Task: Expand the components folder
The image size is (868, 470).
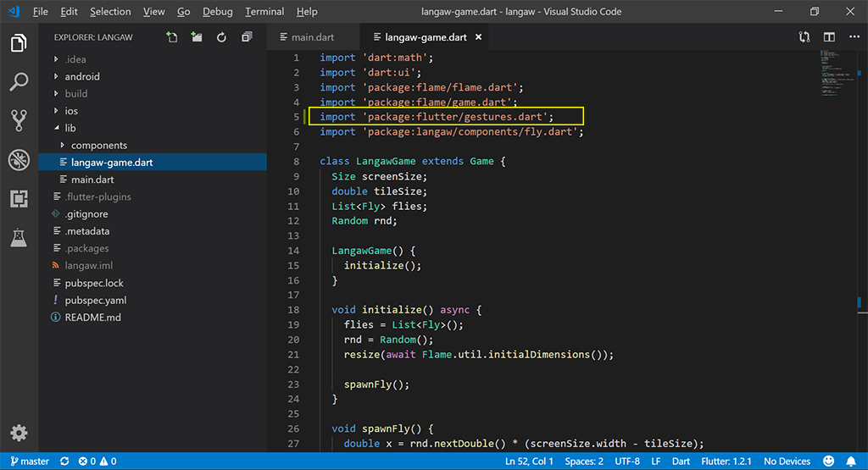Action: click(98, 145)
